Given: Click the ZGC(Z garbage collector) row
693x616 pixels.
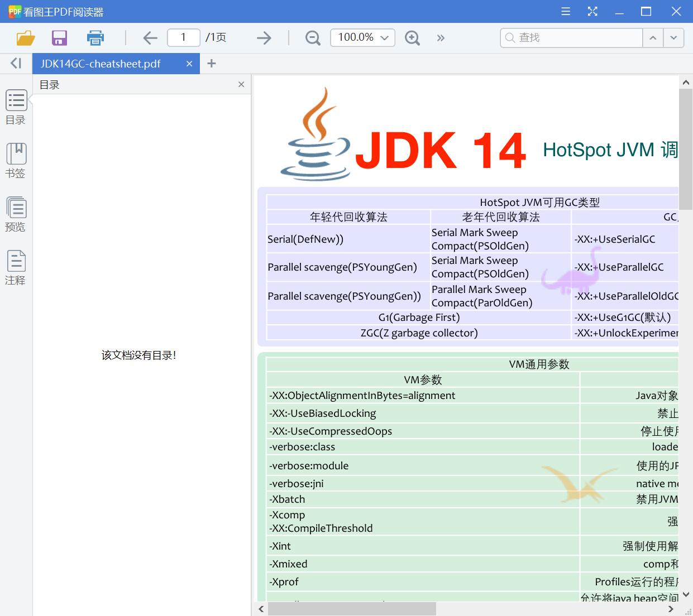Looking at the screenshot, I should [x=419, y=333].
